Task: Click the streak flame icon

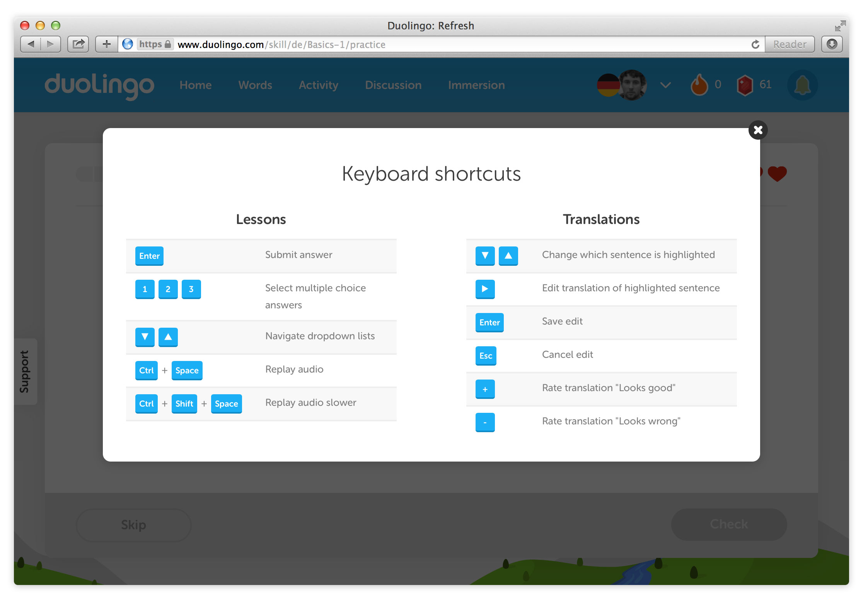Action: tap(699, 85)
